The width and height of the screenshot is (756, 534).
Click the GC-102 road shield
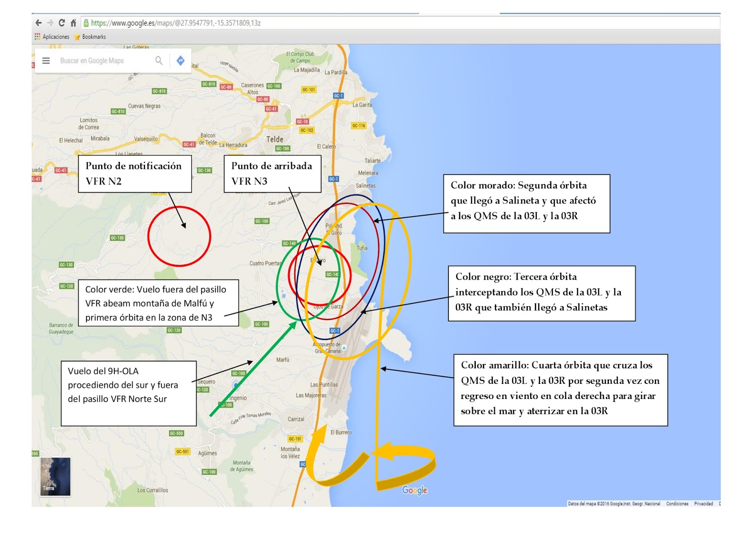point(307,130)
